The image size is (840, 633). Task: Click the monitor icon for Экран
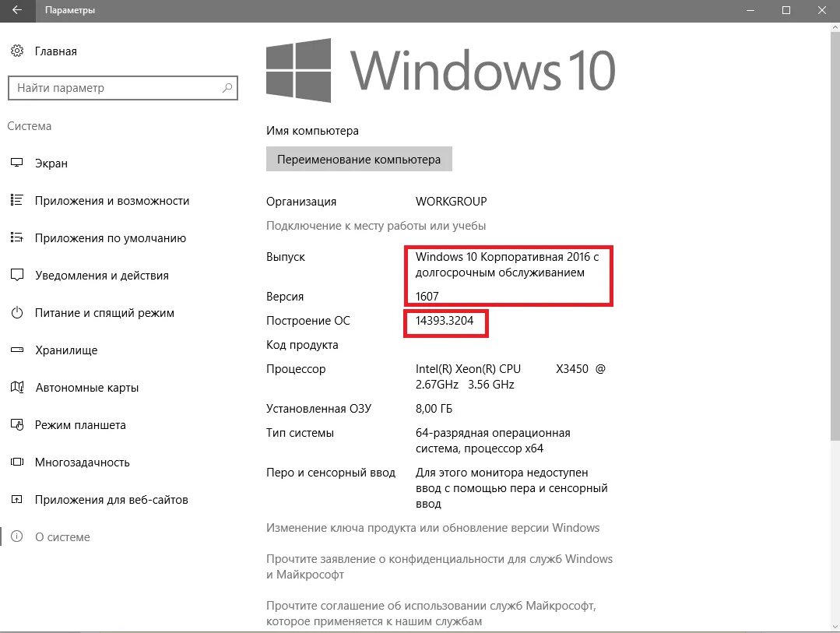(17, 163)
